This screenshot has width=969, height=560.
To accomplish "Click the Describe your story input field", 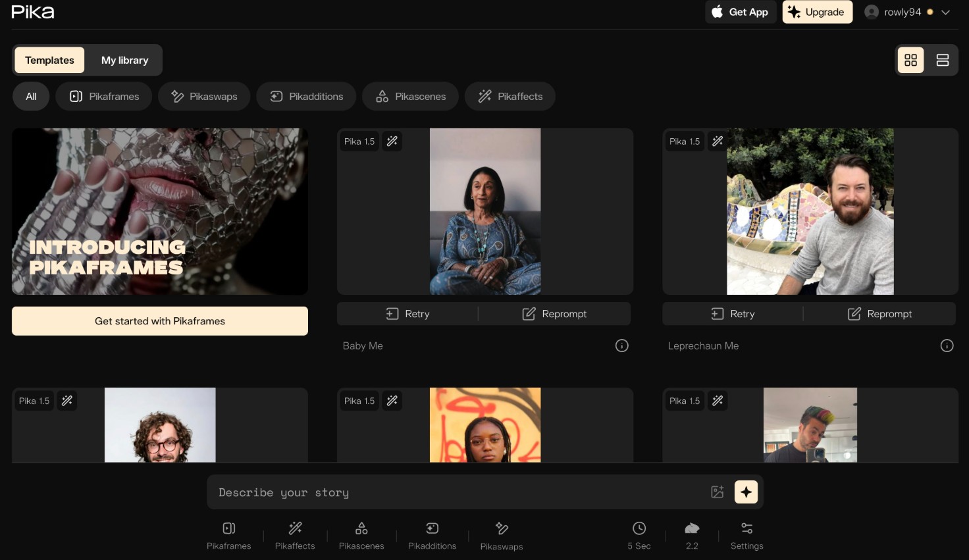I will [x=461, y=492].
